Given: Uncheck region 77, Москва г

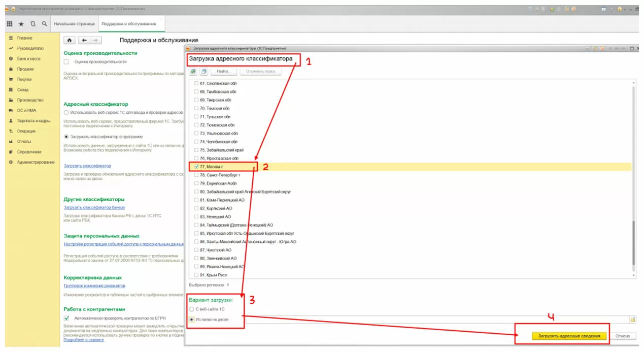Looking at the screenshot, I should coord(197,167).
